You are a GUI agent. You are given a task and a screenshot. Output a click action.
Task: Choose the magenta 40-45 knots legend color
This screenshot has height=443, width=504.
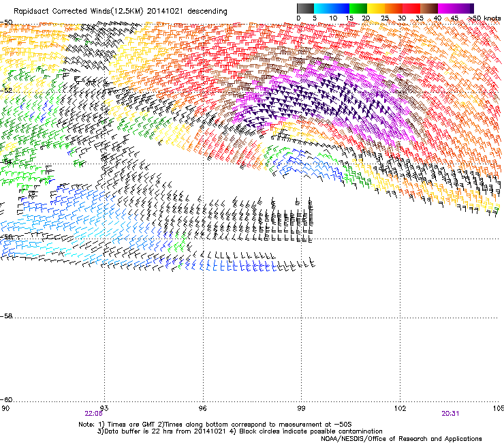point(447,8)
